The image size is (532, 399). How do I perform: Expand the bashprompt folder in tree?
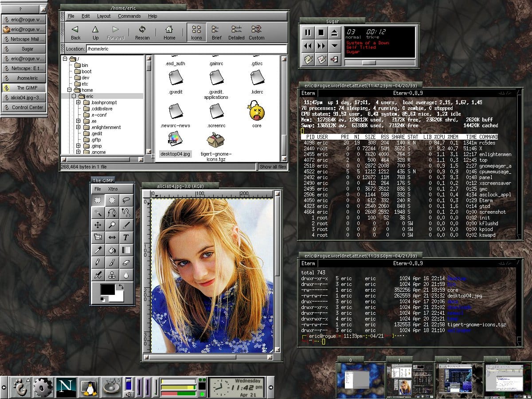pyautogui.click(x=78, y=102)
